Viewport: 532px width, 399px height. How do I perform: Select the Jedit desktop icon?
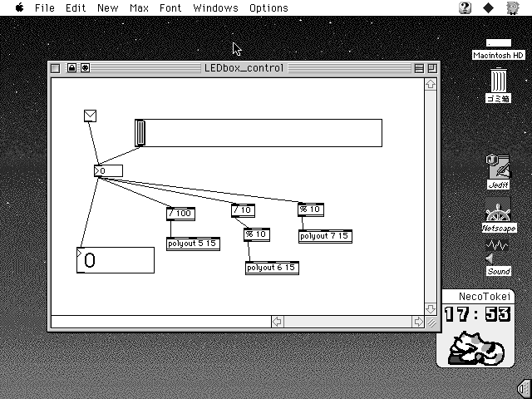tap(499, 171)
